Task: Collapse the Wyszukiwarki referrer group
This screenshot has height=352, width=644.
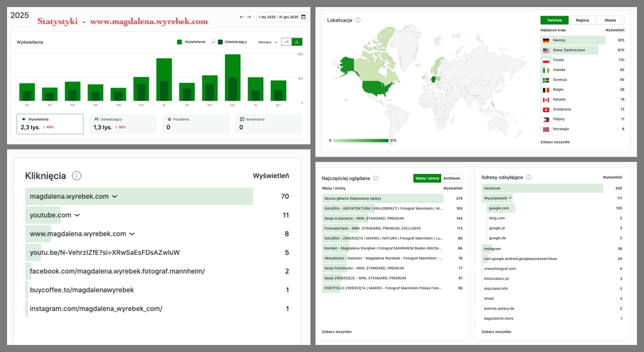Action: click(x=510, y=198)
